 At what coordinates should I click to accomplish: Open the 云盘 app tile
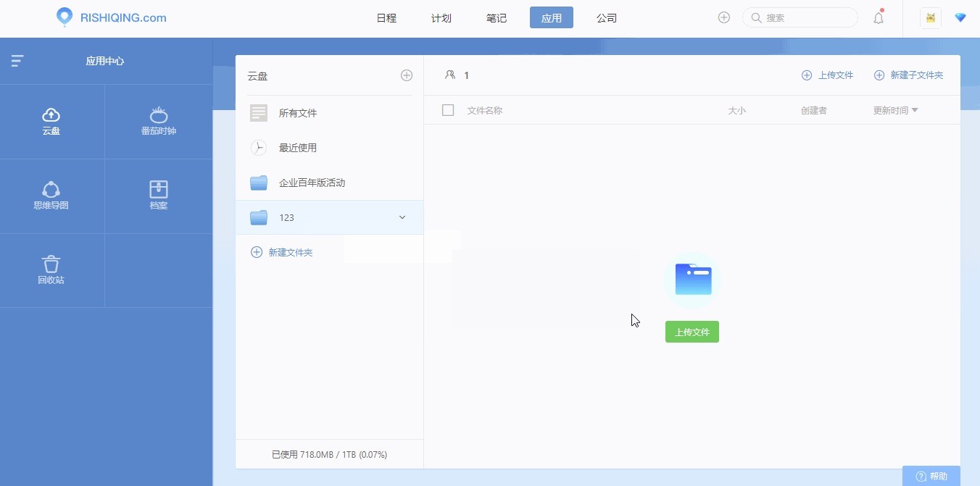(51, 122)
